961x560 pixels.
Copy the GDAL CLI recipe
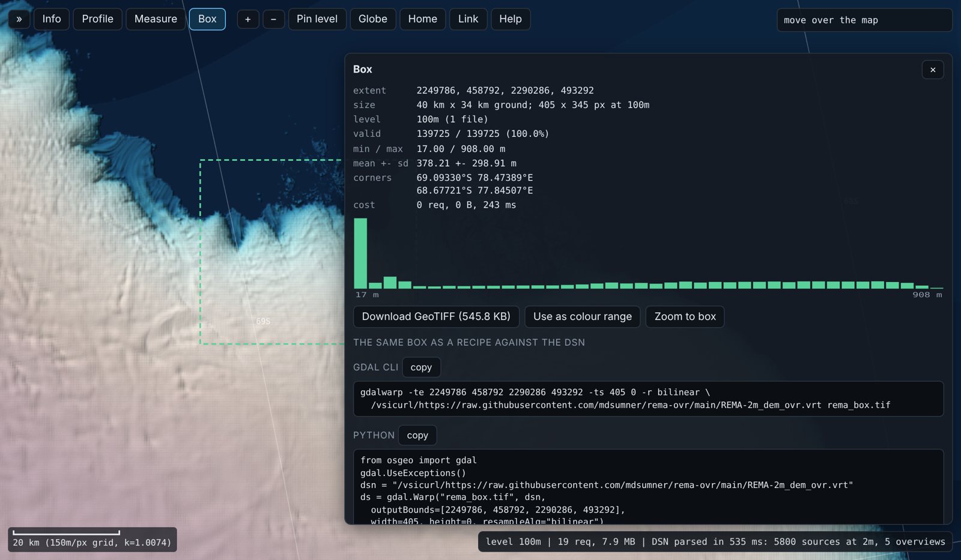(x=421, y=367)
